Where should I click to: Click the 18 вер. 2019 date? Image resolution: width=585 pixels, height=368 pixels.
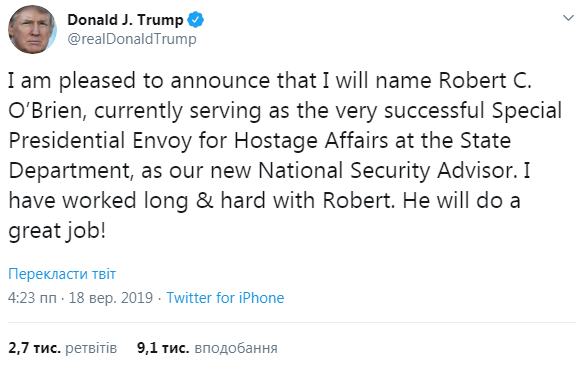[x=111, y=298]
